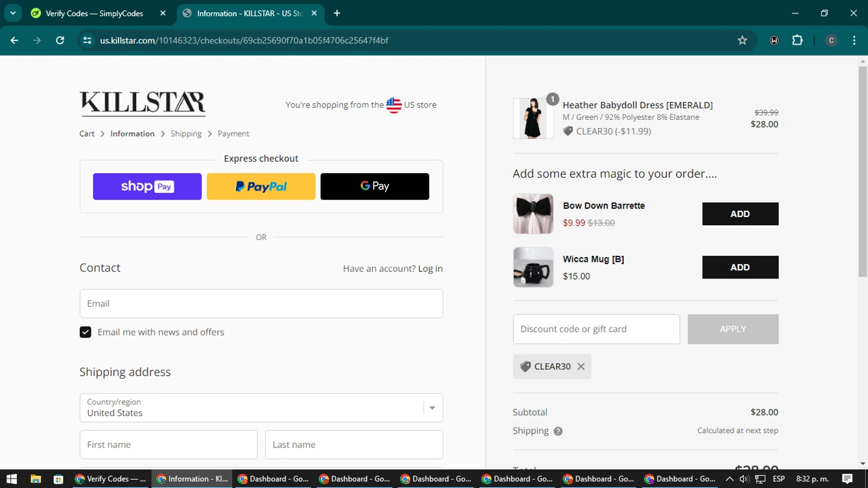Click the browser address bar URL
This screenshot has width=868, height=488.
(x=244, y=41)
